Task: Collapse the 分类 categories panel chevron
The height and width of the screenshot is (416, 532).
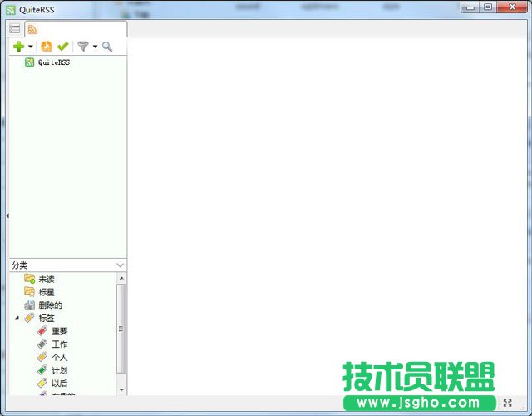Action: tap(120, 265)
